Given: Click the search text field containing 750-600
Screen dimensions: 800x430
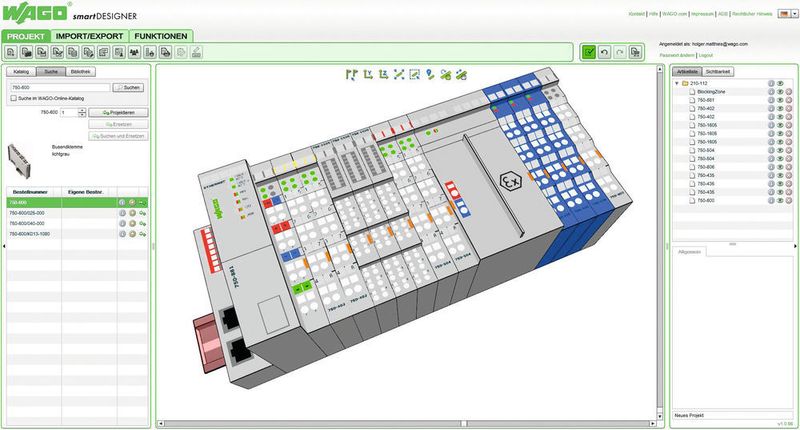Looking at the screenshot, I should (x=60, y=88).
